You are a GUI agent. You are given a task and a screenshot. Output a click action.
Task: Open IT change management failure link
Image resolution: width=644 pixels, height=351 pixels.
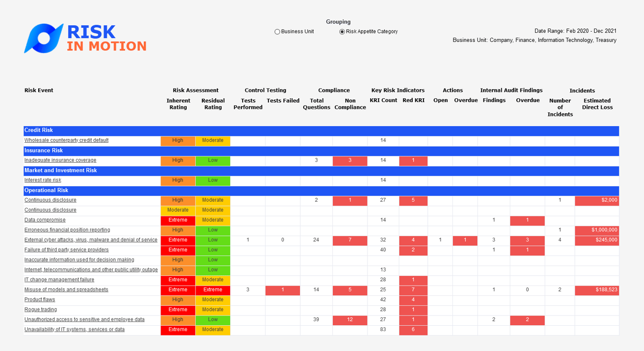59,280
